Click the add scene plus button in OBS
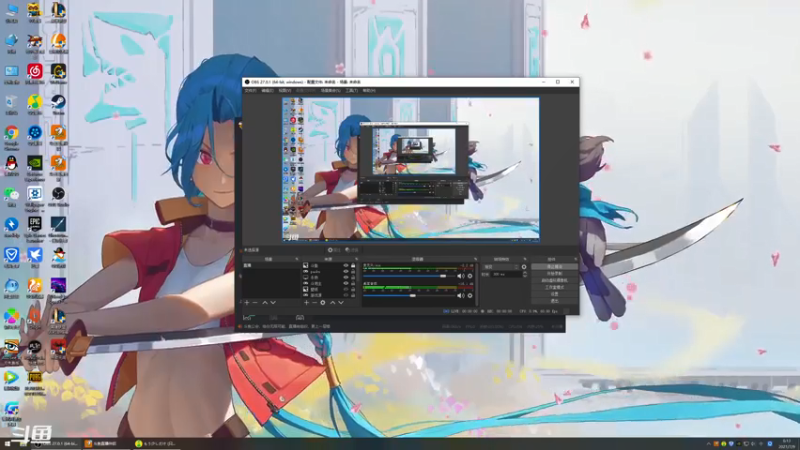Image resolution: width=800 pixels, height=450 pixels. [x=247, y=303]
